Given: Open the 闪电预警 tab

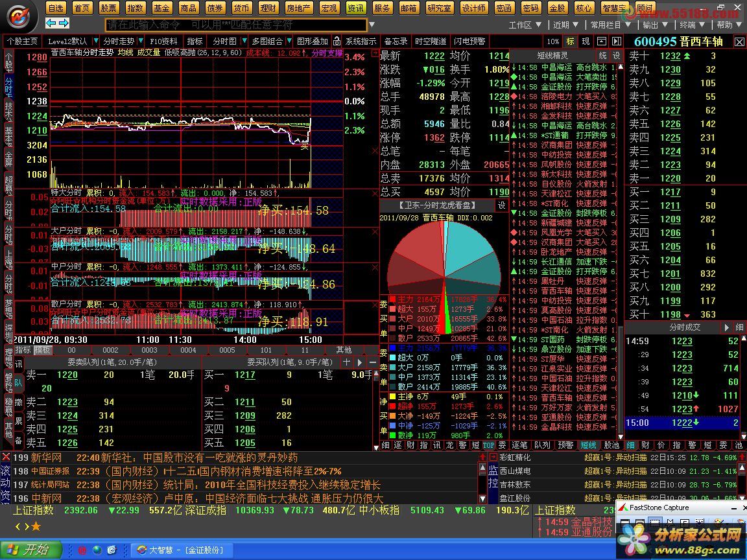Looking at the screenshot, I should coord(469,41).
